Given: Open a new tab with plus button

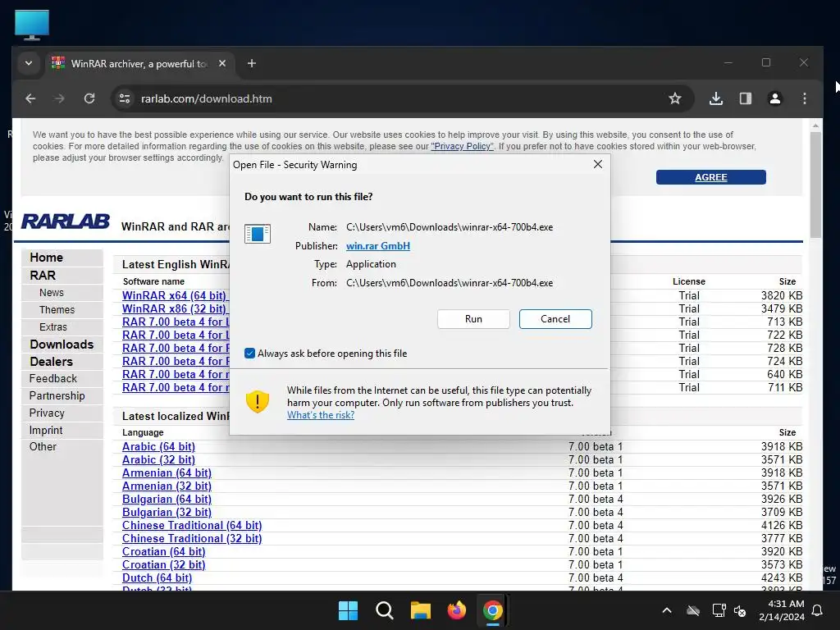Looking at the screenshot, I should point(251,63).
